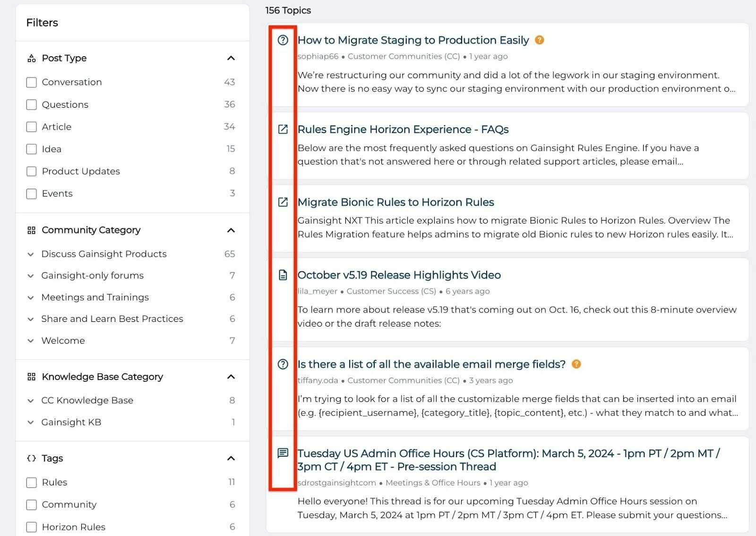Click the Tags braces icon
The height and width of the screenshot is (536, 756).
coord(32,458)
